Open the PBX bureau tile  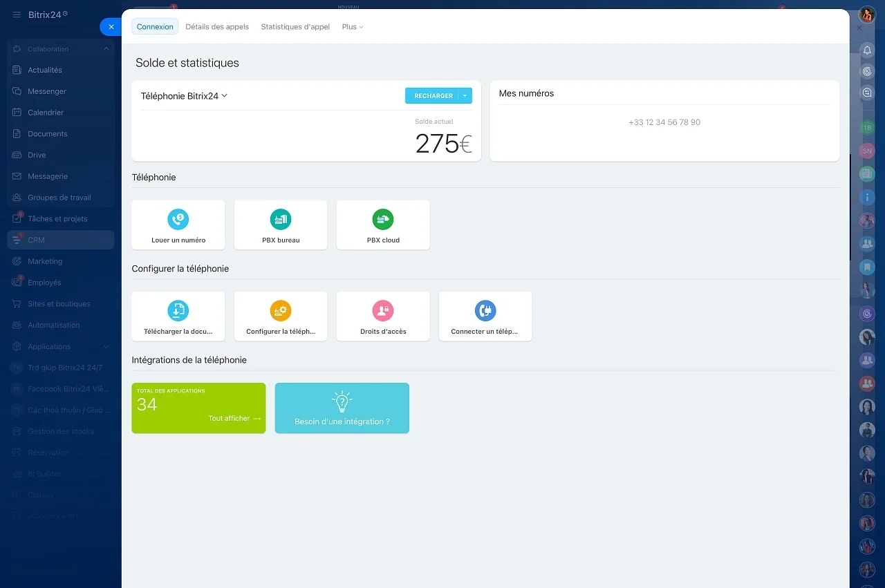click(281, 225)
